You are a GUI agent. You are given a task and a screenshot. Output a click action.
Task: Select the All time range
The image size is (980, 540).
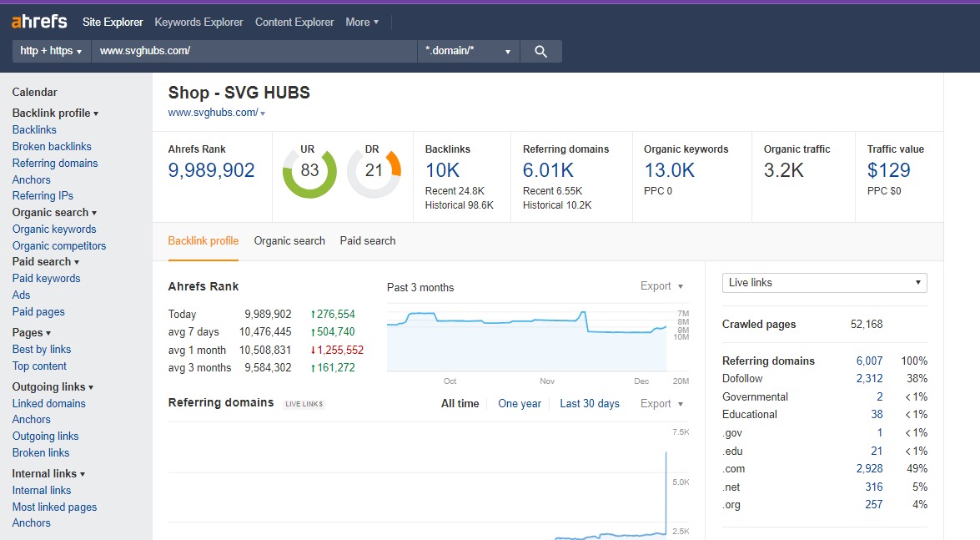click(460, 403)
